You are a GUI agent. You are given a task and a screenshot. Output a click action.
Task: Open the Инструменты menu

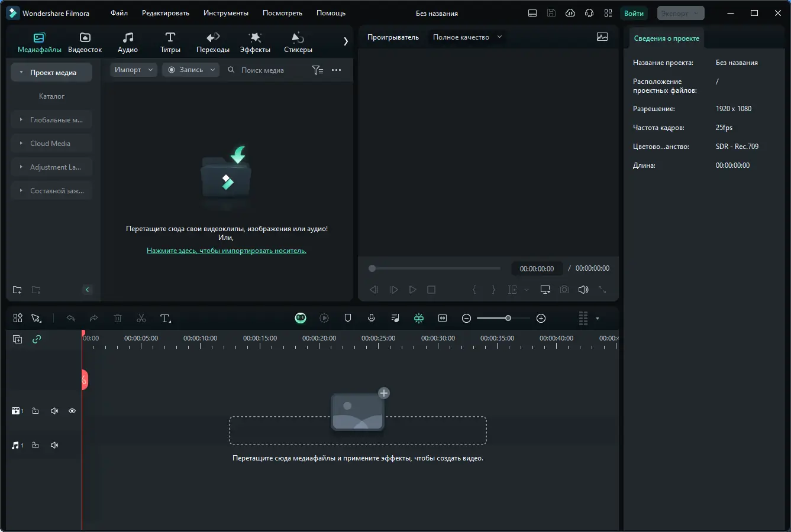click(226, 13)
